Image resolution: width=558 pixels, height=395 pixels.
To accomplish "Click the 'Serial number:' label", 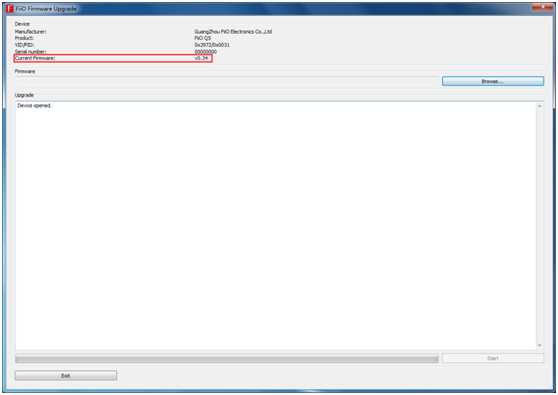I will [x=30, y=52].
